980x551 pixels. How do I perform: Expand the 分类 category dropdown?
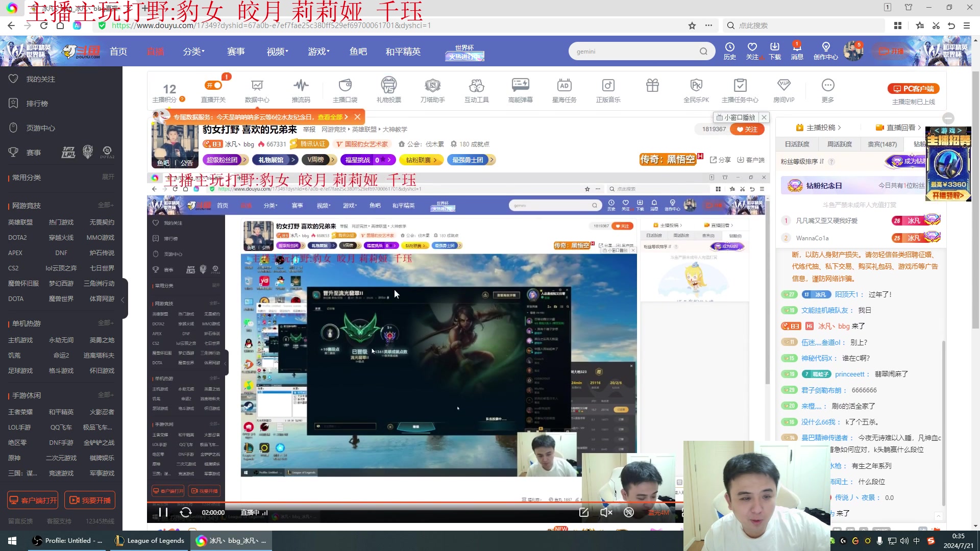[194, 52]
